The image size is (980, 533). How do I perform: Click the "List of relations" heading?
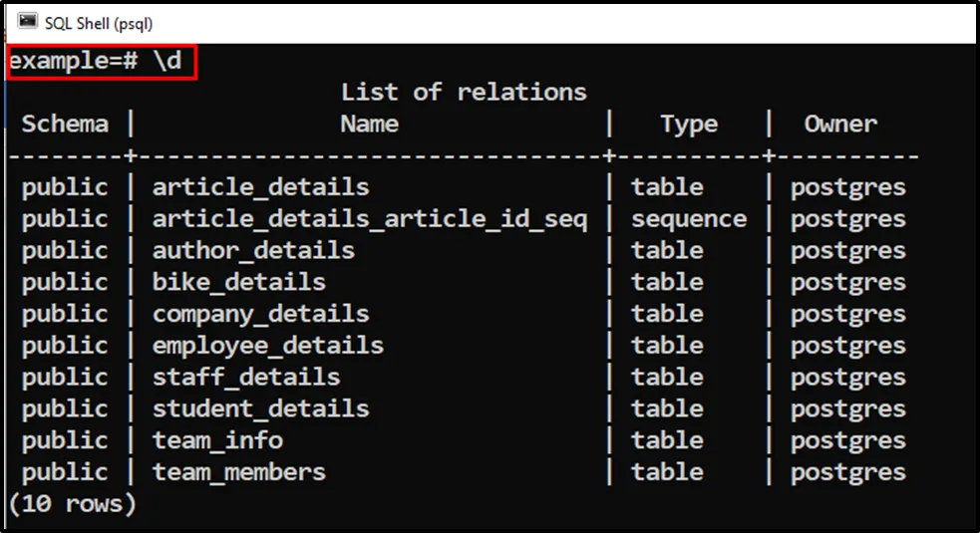(x=464, y=93)
